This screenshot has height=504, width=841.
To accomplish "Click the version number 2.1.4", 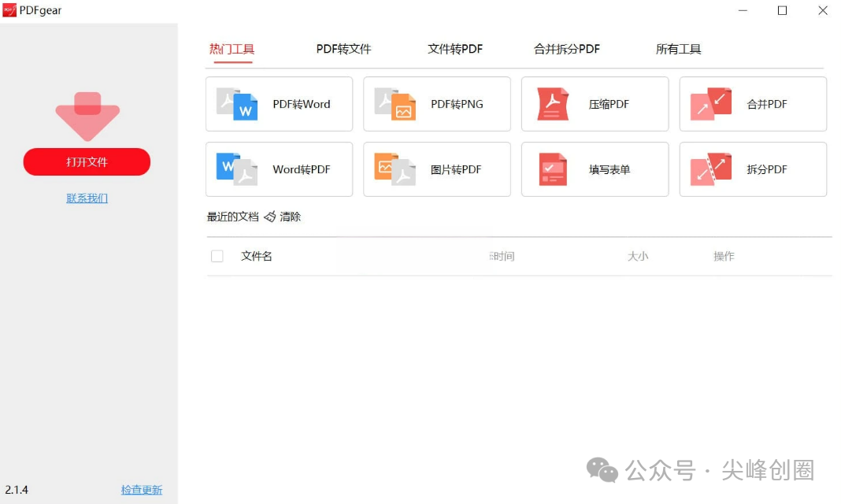I will tap(17, 490).
